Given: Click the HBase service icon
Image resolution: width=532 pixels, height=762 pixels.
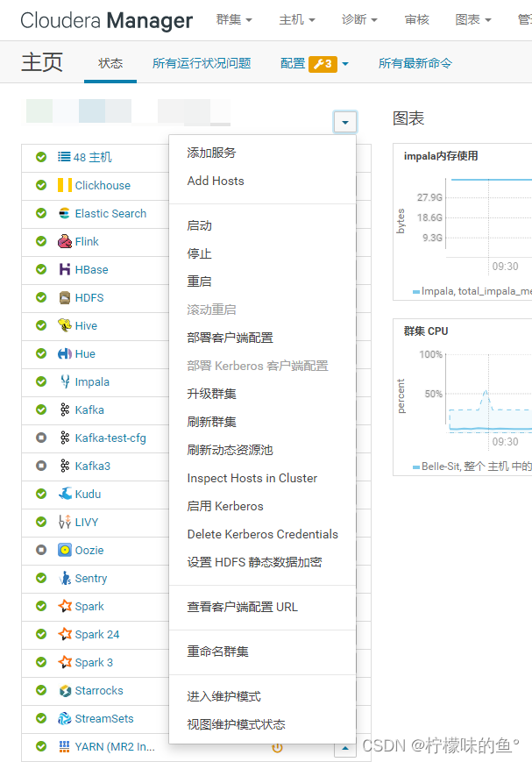Looking at the screenshot, I should pos(65,269).
